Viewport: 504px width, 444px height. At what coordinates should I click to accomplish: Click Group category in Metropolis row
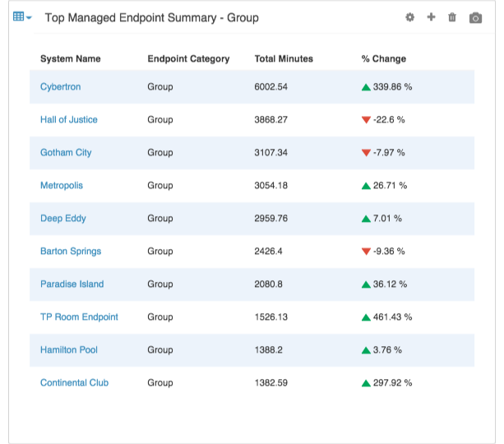(160, 186)
